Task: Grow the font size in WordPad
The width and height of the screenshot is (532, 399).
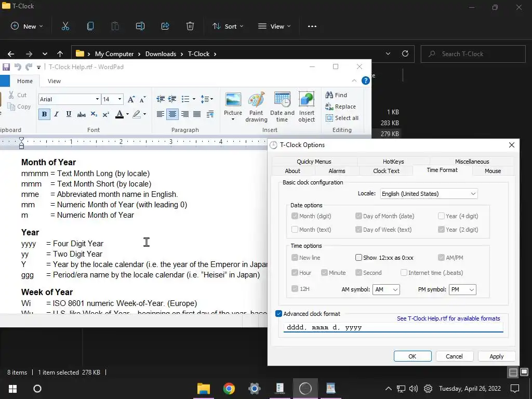Action: [131, 99]
